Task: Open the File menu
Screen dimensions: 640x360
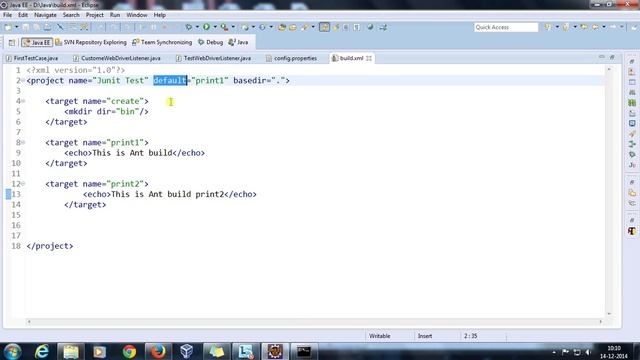Action: pyautogui.click(x=7, y=15)
